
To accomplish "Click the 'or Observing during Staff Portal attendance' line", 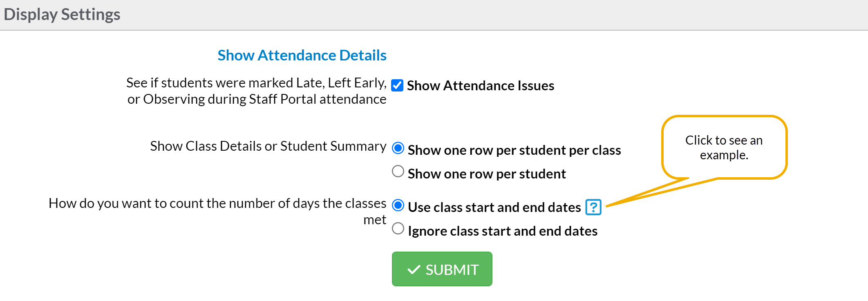I will [x=257, y=99].
